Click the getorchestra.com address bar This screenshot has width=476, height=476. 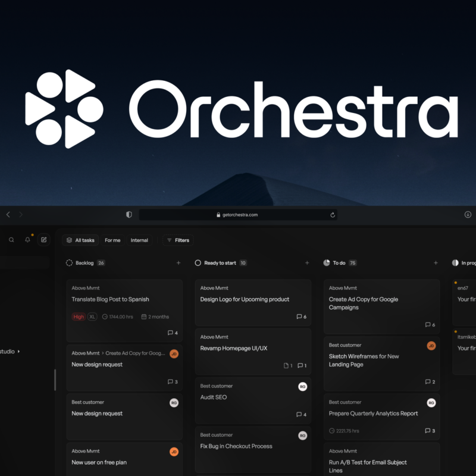point(238,215)
